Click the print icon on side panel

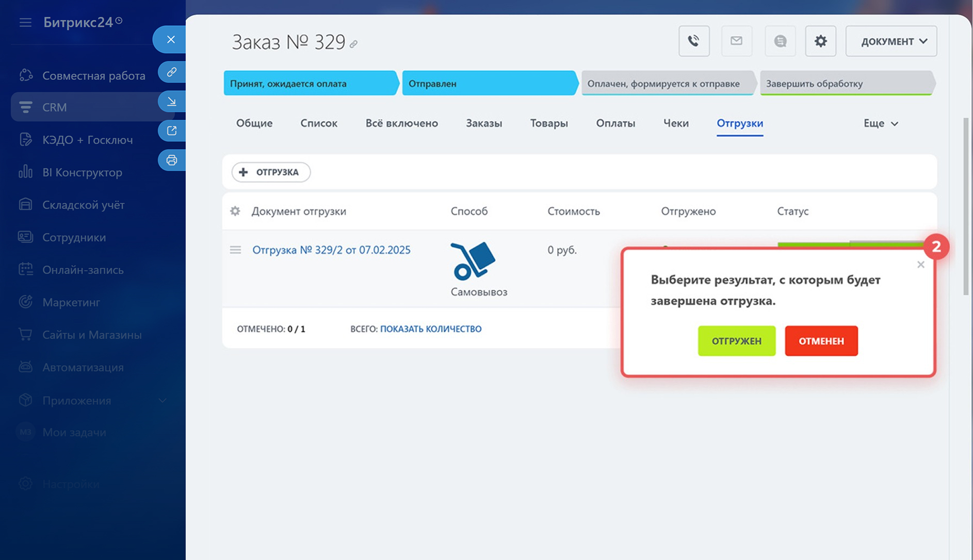tap(171, 160)
